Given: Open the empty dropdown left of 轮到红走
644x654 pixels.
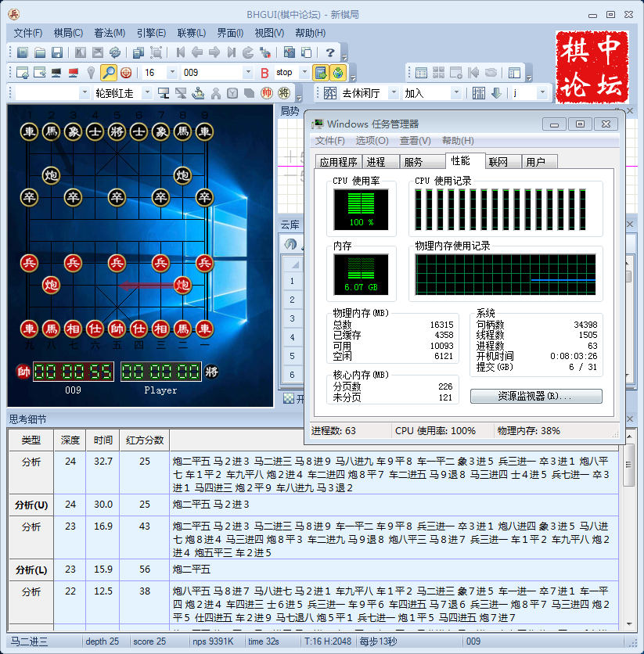Looking at the screenshot, I should [85, 92].
